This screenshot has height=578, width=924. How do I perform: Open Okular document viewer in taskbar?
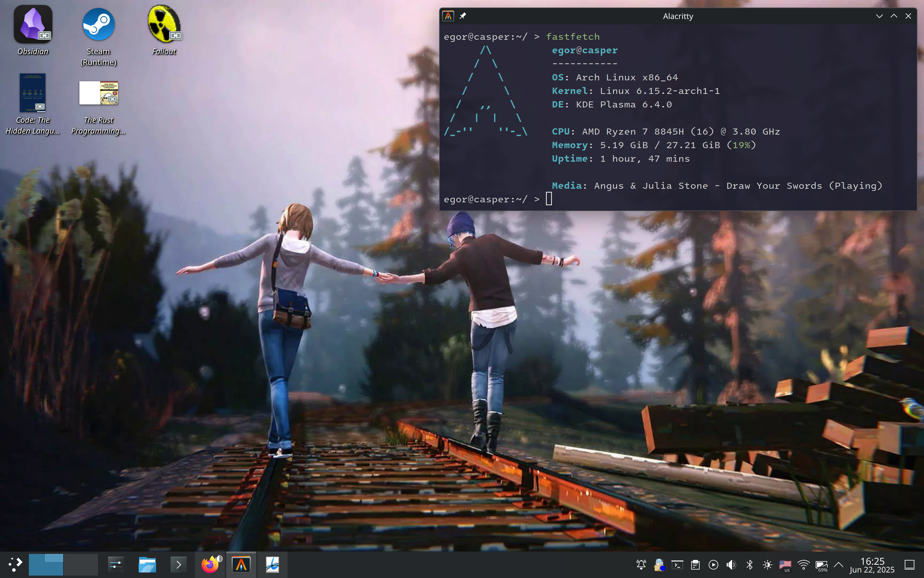click(273, 565)
